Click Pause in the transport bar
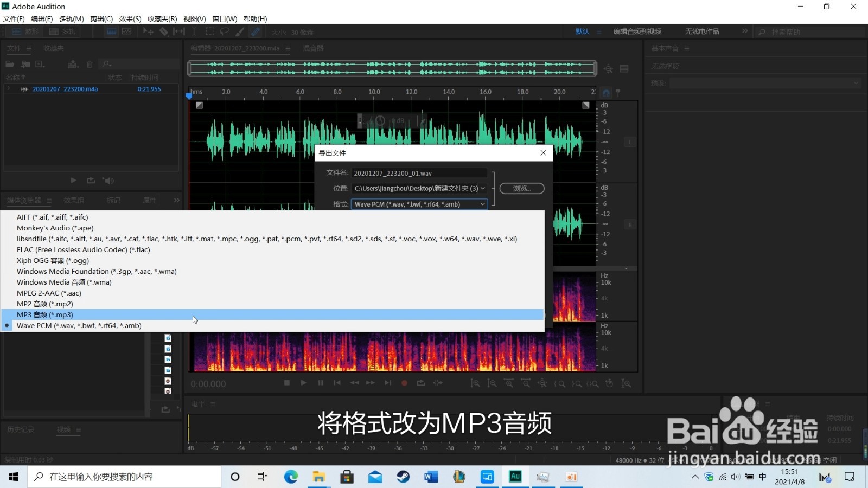Viewport: 868px width, 488px height. [321, 383]
